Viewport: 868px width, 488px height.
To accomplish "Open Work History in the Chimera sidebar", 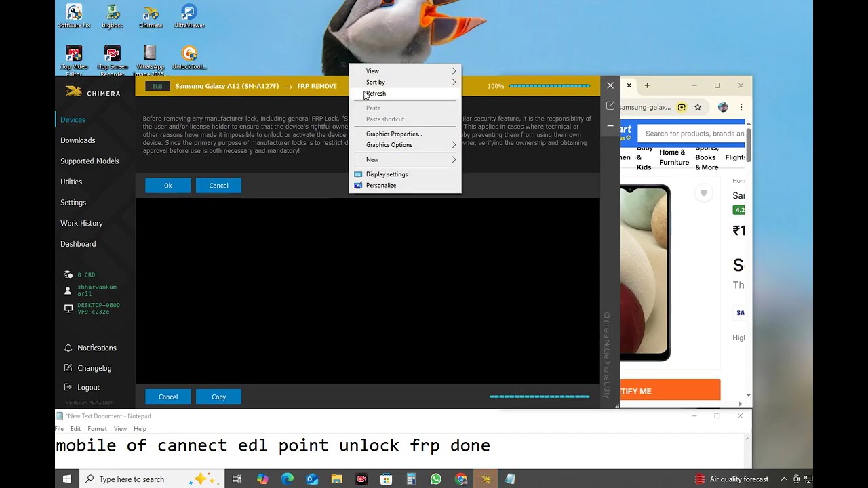I will [x=81, y=223].
